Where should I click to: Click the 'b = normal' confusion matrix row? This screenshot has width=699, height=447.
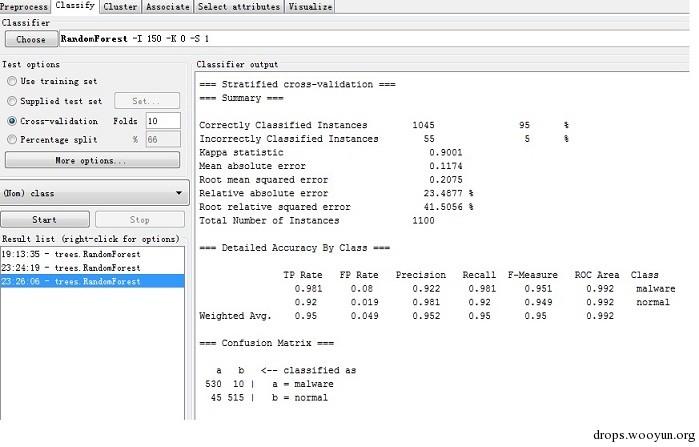[269, 398]
